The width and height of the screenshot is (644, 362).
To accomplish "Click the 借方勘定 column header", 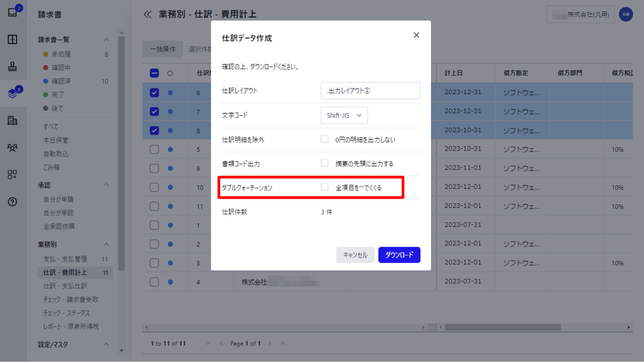I will pyautogui.click(x=516, y=73).
